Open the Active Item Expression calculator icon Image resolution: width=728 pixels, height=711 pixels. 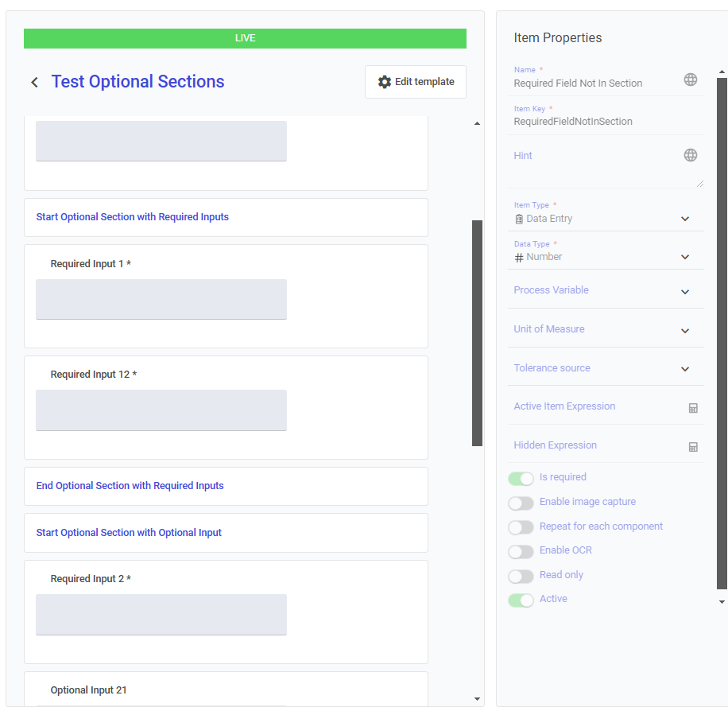coord(692,407)
